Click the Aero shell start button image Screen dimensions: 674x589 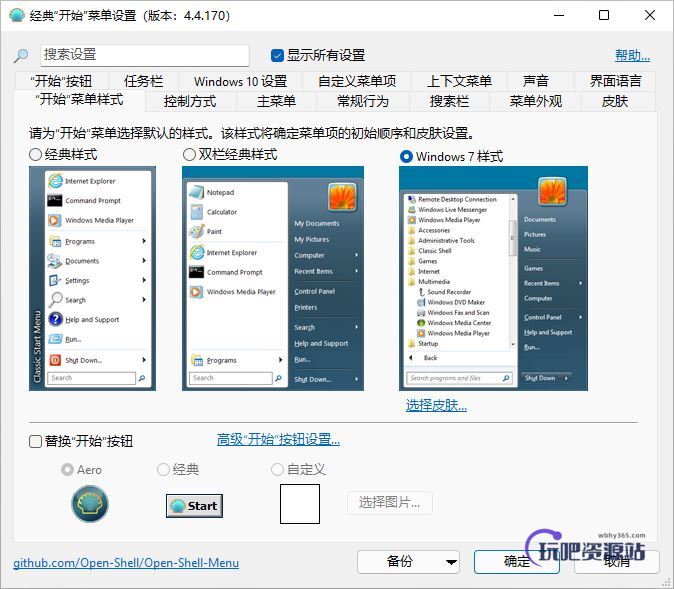click(90, 504)
